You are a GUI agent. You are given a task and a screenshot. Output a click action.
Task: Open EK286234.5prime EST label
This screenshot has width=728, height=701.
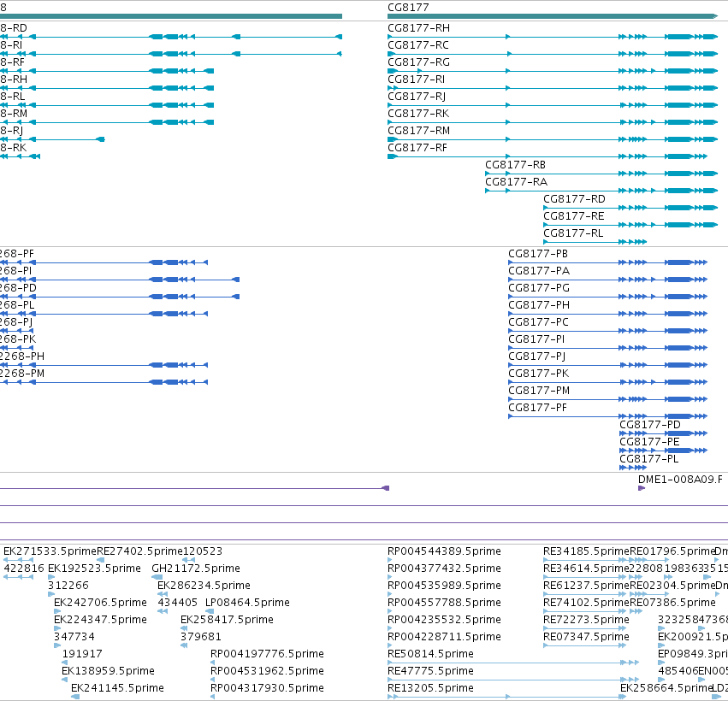click(204, 586)
